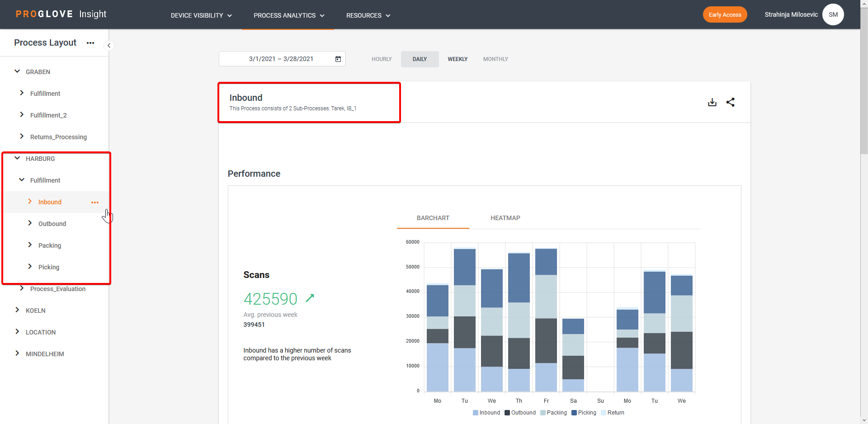868x424 pixels.
Task: Select Picking in the process tree
Action: [49, 267]
